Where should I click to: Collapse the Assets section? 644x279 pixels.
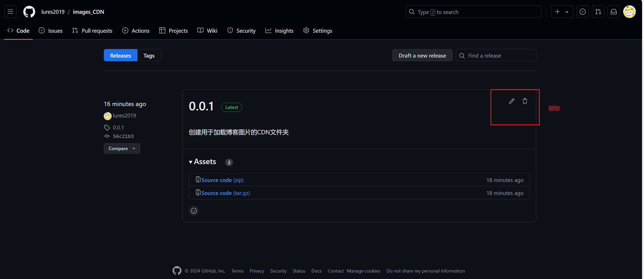click(x=202, y=162)
